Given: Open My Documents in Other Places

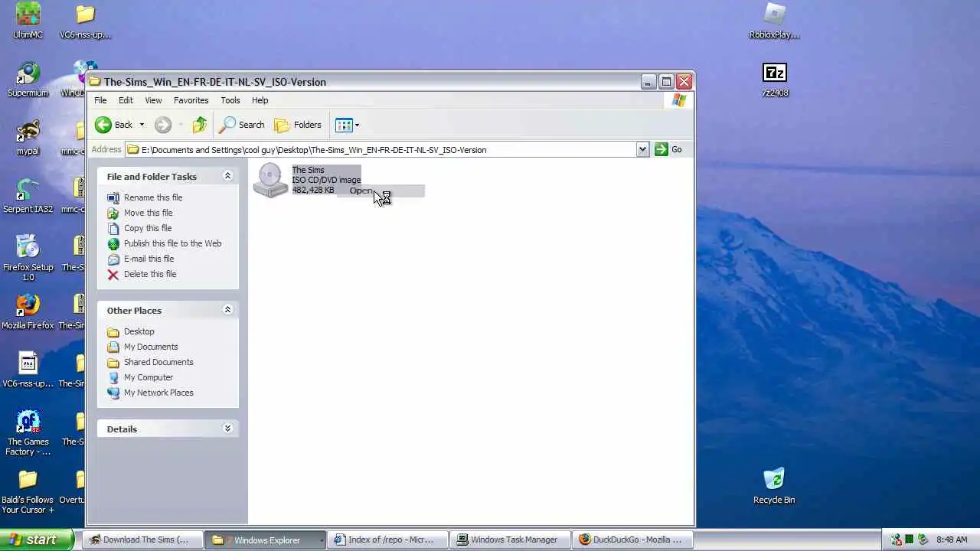Looking at the screenshot, I should pyautogui.click(x=151, y=347).
